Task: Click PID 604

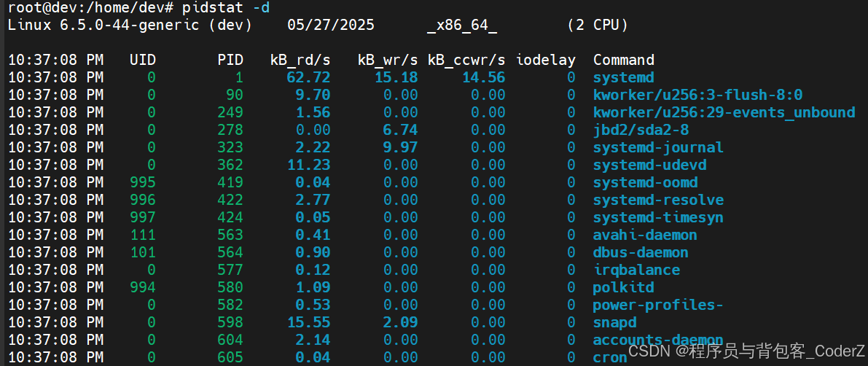Action: pos(230,340)
